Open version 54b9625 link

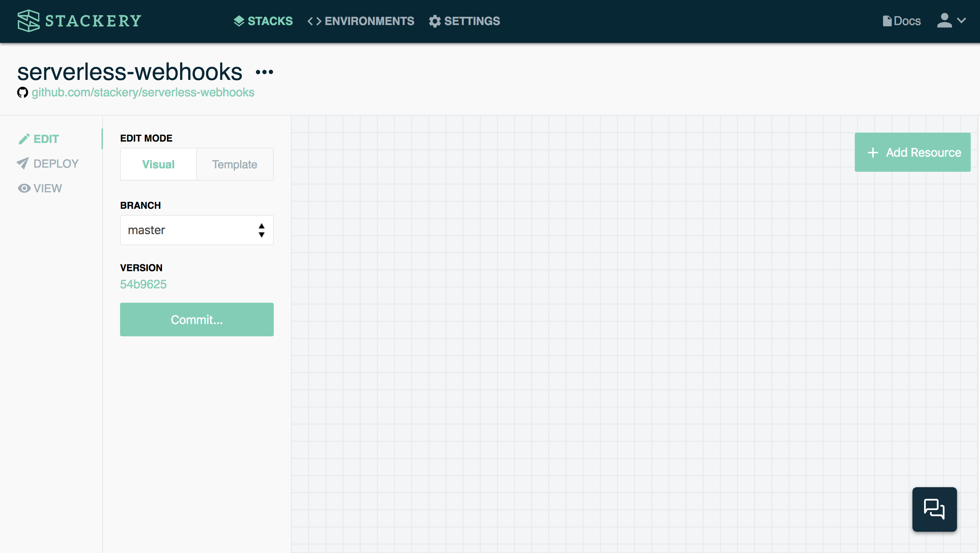point(143,284)
